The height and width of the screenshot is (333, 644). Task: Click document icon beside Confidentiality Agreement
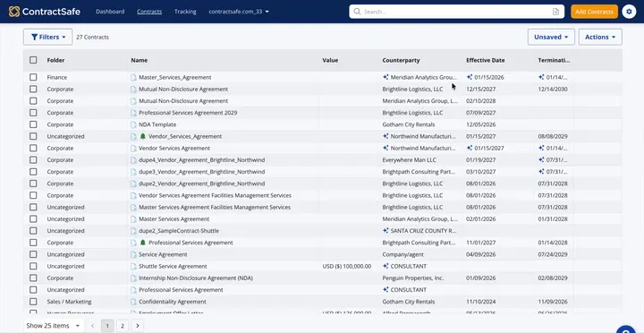point(133,302)
